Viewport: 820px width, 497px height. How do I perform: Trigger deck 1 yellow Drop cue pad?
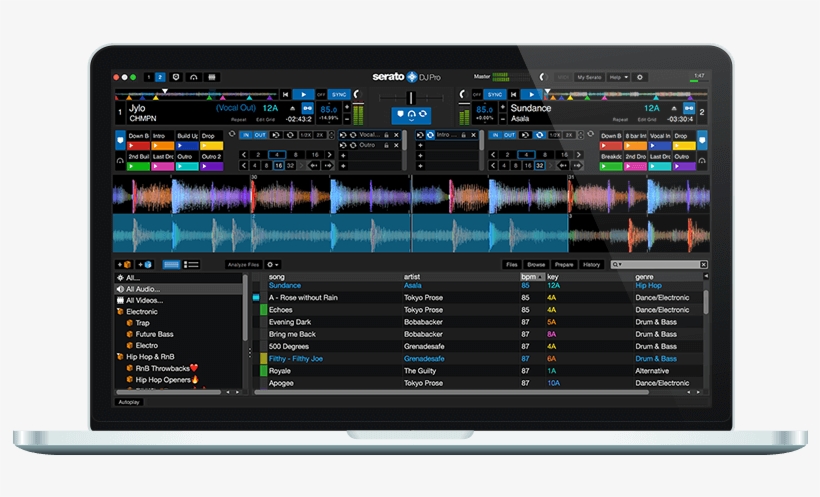(211, 145)
